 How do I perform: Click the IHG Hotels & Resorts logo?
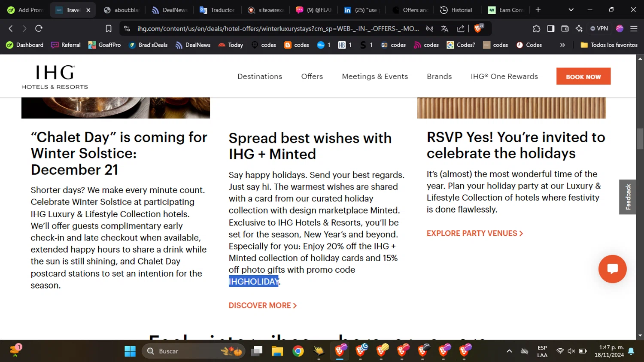[x=55, y=77]
